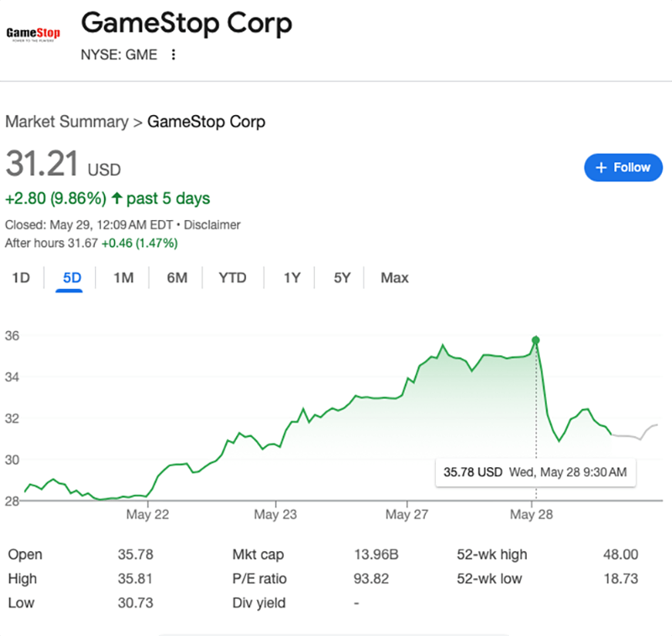Select the 1Y time range

(x=290, y=277)
